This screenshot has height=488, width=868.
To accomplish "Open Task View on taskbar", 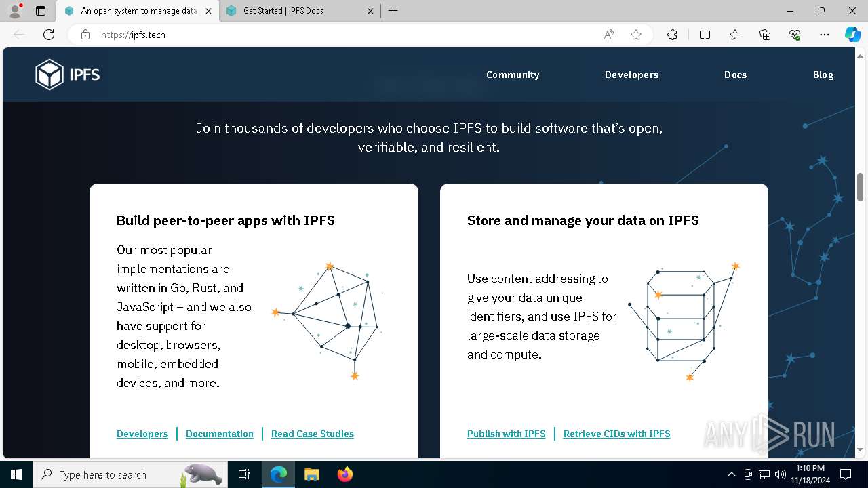I will [244, 474].
